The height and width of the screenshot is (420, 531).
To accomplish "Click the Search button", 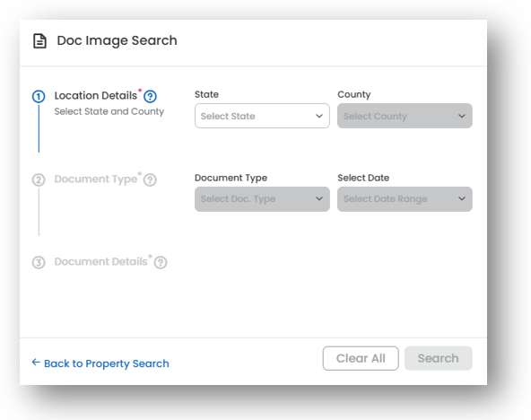I will click(x=439, y=358).
